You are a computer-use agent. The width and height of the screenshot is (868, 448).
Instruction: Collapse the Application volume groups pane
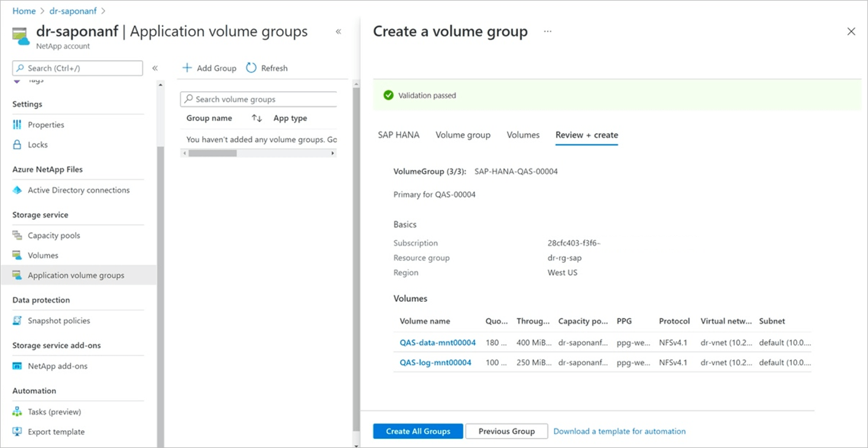(x=338, y=31)
